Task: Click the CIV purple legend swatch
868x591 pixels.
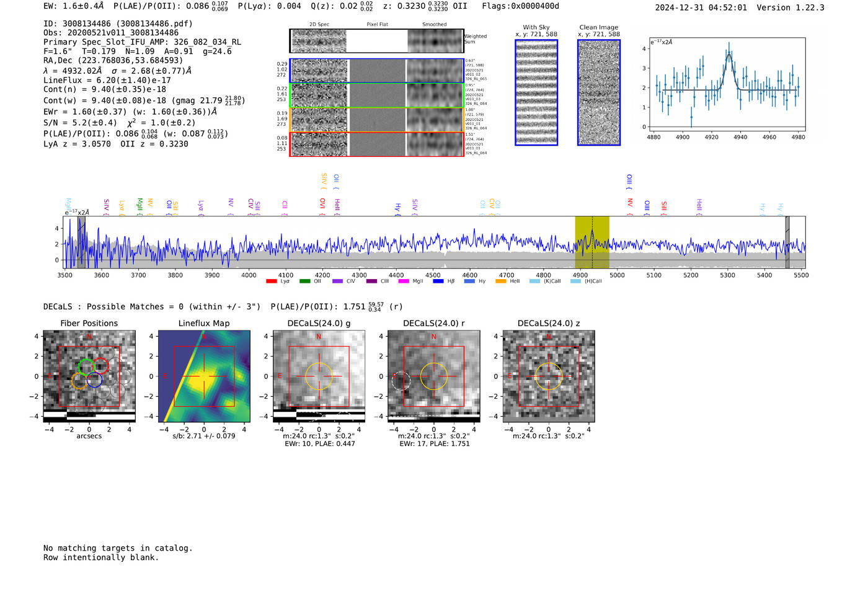Action: click(337, 282)
